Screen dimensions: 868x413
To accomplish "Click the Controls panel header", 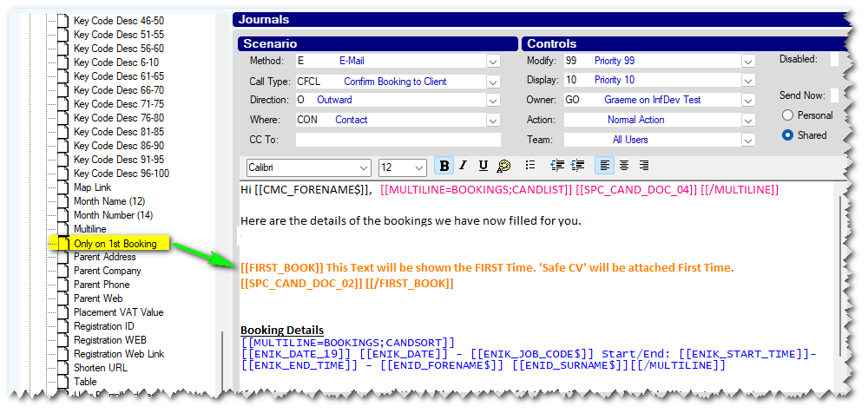I will click(684, 43).
